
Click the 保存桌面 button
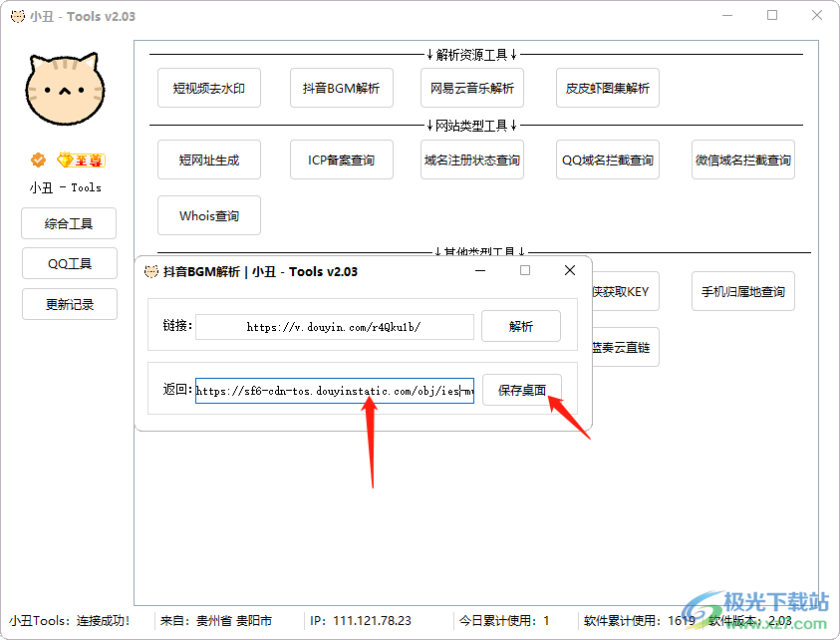click(x=522, y=390)
